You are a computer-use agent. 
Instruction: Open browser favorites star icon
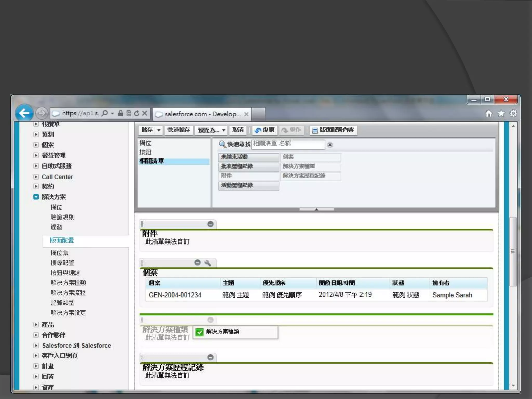(x=501, y=114)
